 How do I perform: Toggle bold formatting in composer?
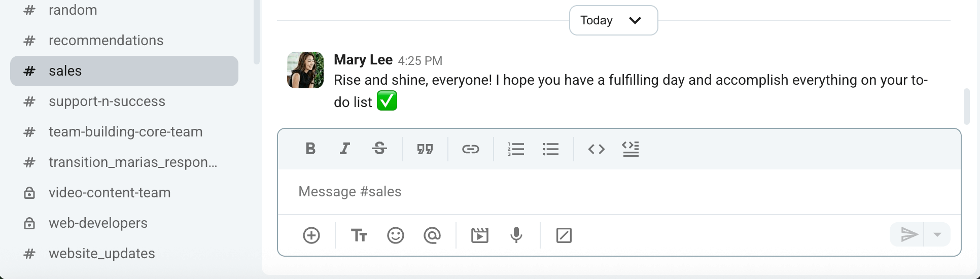click(x=310, y=149)
